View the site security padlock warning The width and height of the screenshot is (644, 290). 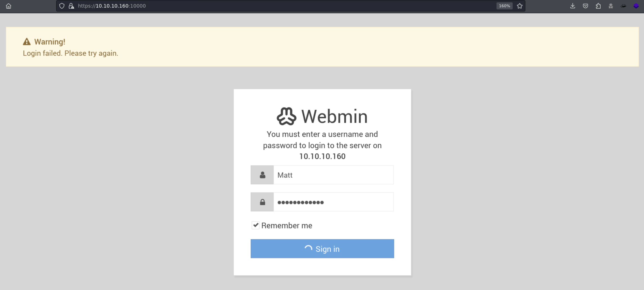[x=71, y=6]
